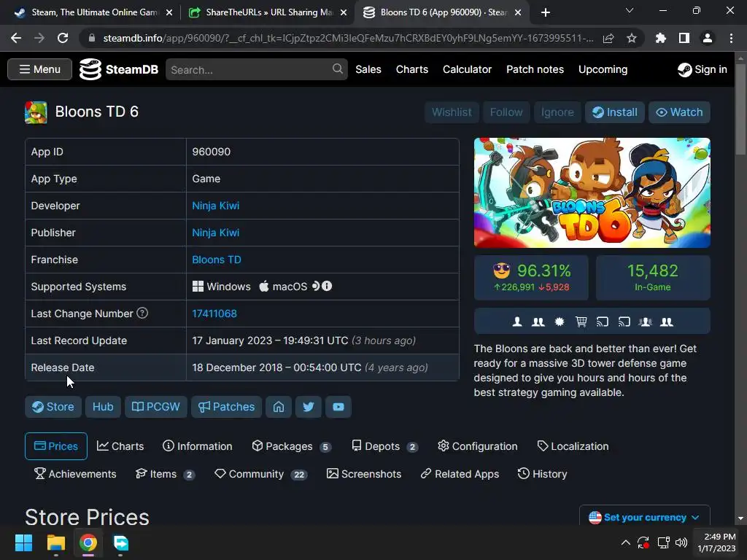747x560 pixels.
Task: Open the Sales page
Action: (x=368, y=69)
